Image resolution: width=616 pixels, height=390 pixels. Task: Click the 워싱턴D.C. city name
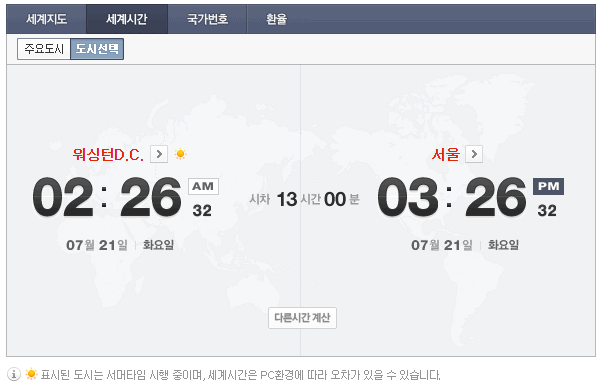click(108, 154)
